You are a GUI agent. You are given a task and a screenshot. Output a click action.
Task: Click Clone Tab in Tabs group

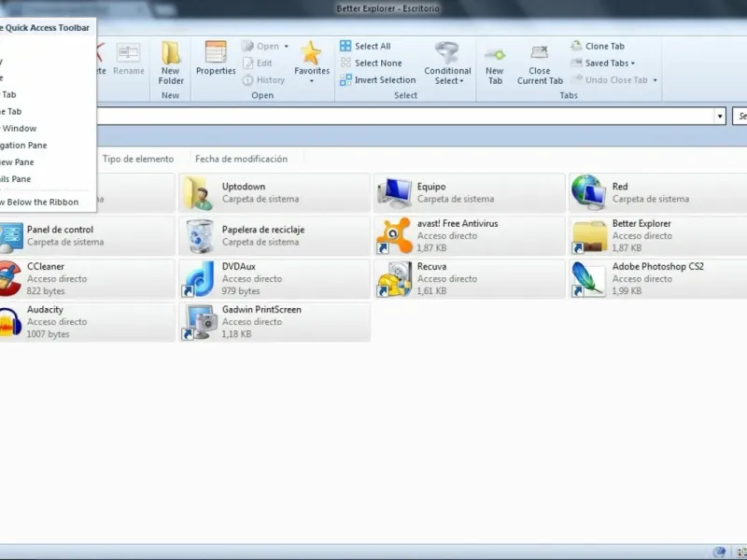click(598, 46)
